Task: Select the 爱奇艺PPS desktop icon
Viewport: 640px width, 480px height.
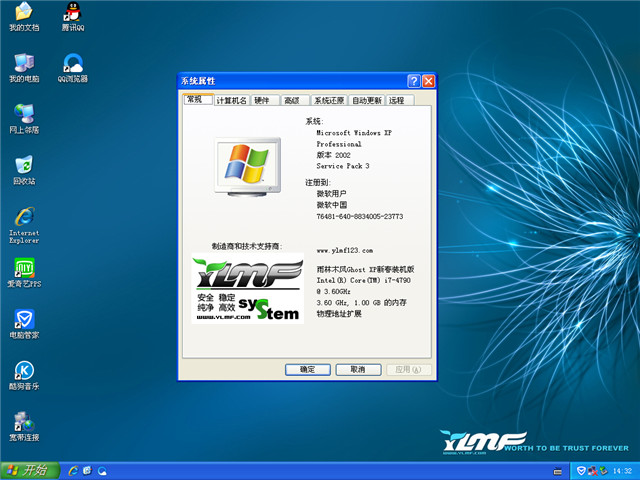Action: point(24,273)
